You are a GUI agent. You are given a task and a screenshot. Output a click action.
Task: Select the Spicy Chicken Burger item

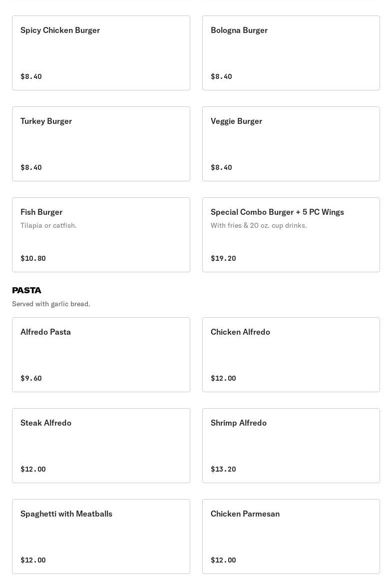click(101, 53)
